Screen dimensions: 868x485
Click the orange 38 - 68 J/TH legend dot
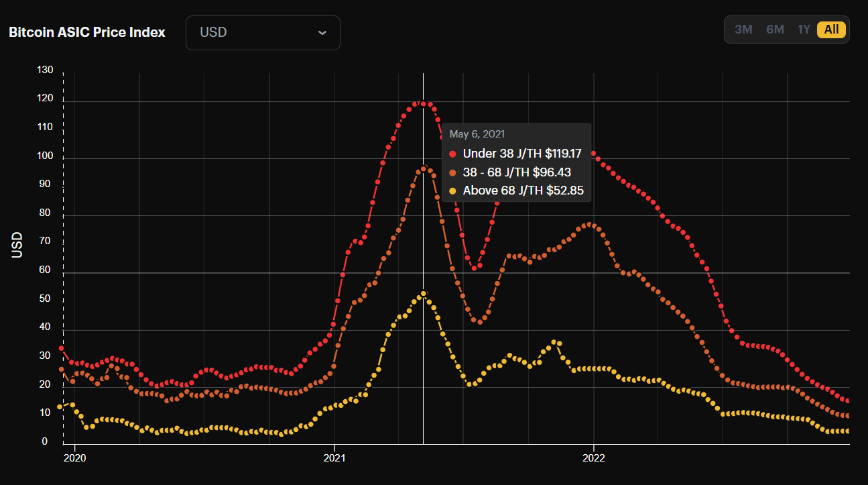(x=452, y=172)
